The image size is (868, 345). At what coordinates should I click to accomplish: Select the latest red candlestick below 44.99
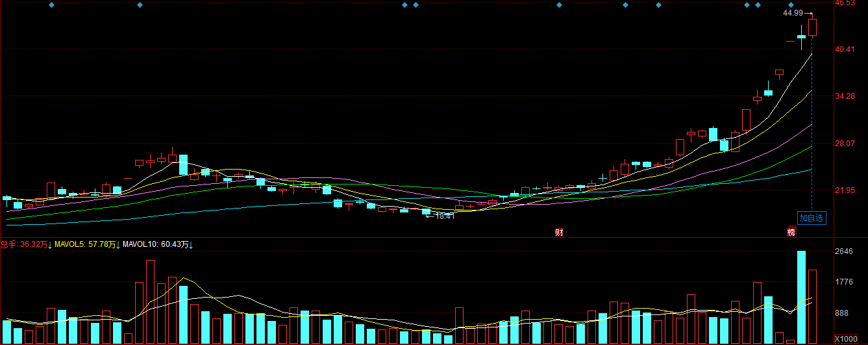[812, 27]
